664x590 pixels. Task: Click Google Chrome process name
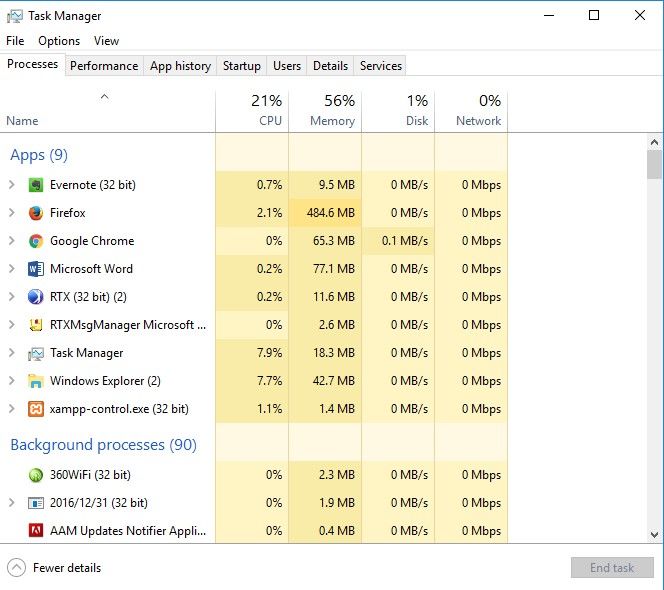click(92, 241)
